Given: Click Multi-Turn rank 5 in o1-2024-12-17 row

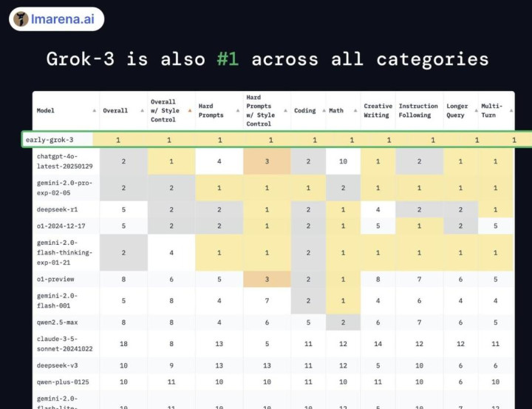Looking at the screenshot, I should [495, 226].
